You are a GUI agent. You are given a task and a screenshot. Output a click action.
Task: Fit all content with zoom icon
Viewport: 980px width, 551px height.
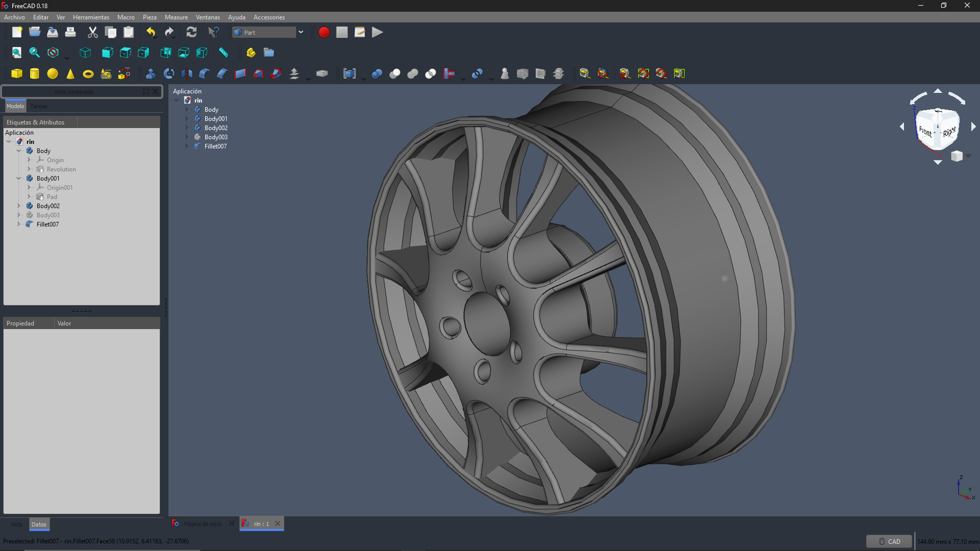tap(16, 53)
